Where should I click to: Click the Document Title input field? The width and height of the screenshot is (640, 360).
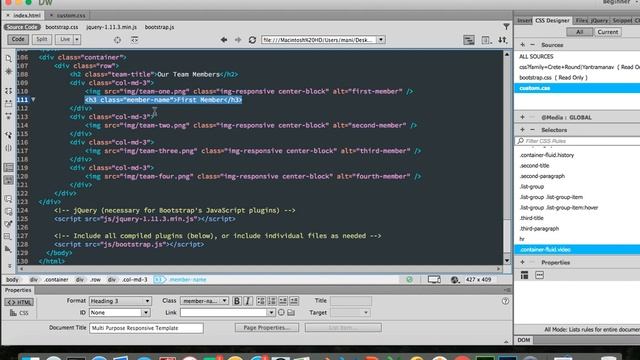tap(146, 328)
